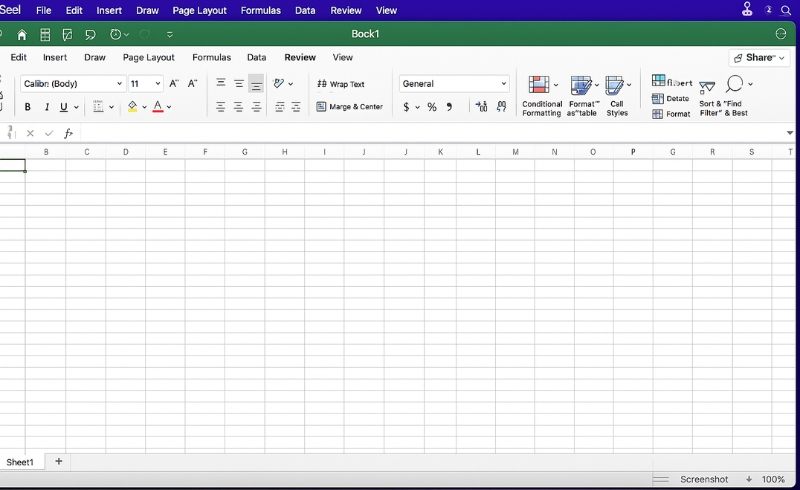Click Delete cells button in ribbon
Image resolution: width=800 pixels, height=490 pixels.
tap(670, 99)
